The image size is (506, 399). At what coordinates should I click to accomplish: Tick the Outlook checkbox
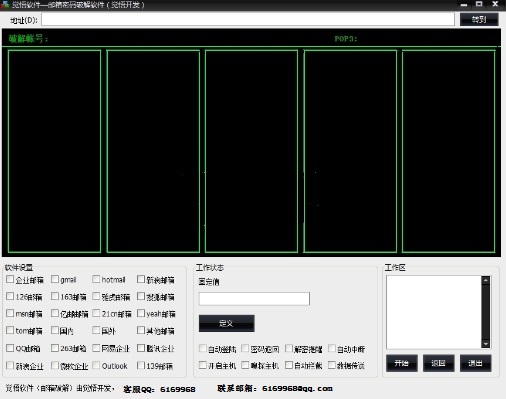(x=96, y=365)
